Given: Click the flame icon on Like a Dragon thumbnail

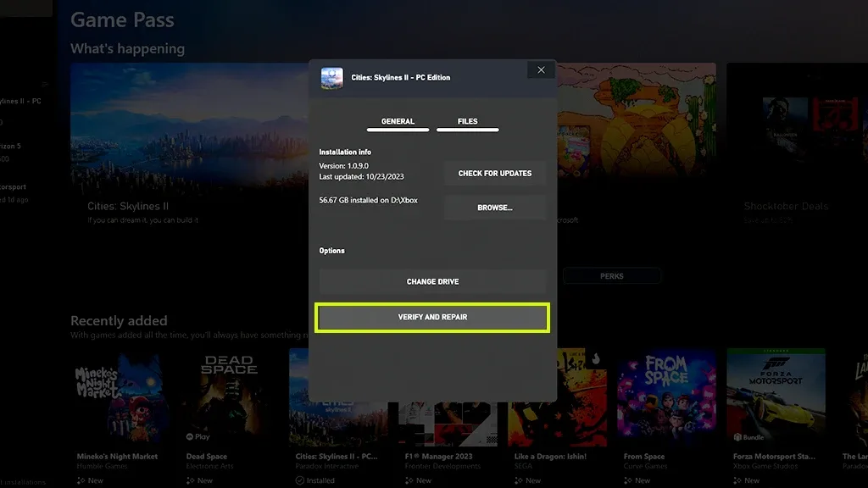Looking at the screenshot, I should [596, 358].
